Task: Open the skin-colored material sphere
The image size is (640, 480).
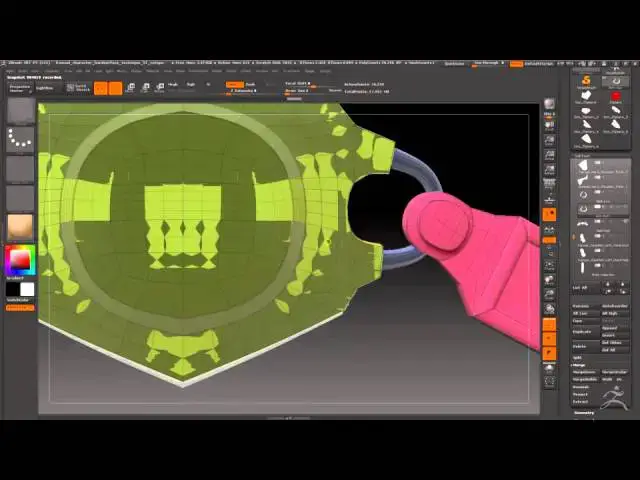Action: pos(20,227)
